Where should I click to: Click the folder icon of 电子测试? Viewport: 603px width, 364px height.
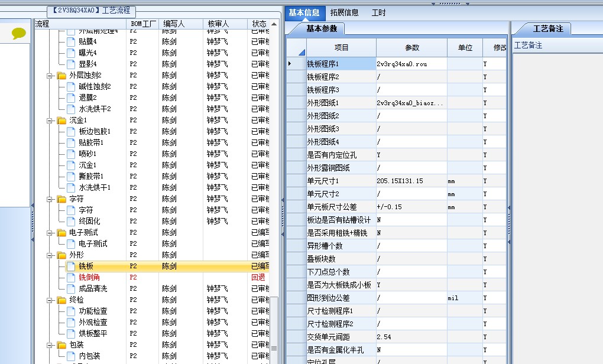point(61,233)
